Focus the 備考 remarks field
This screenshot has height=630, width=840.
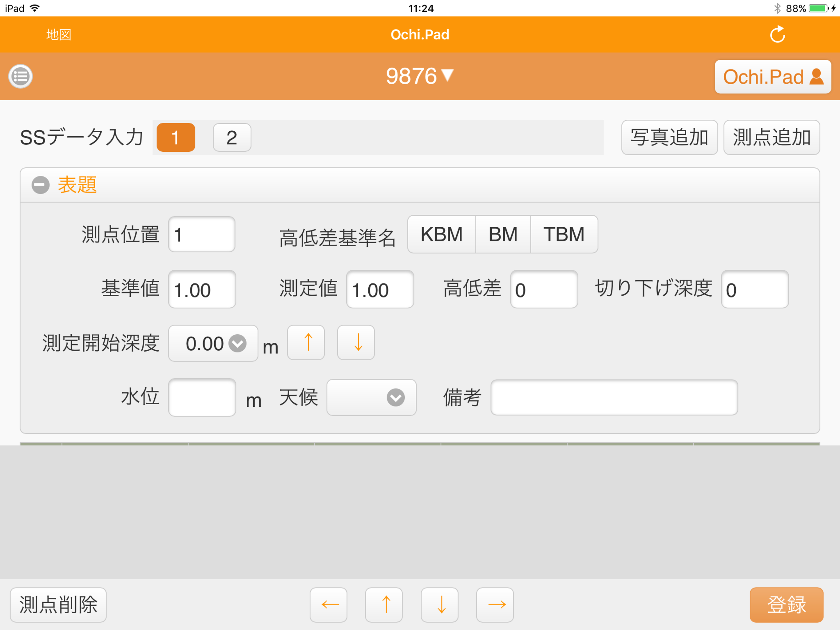pyautogui.click(x=614, y=397)
